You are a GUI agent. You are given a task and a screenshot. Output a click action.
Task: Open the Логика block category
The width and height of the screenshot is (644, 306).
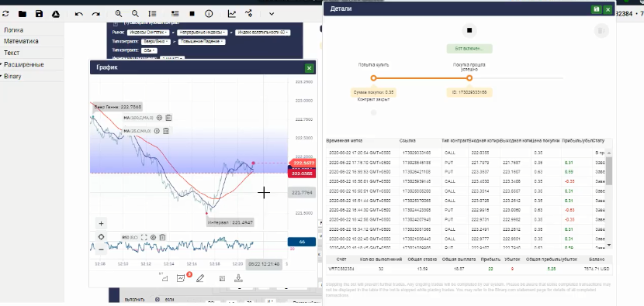point(13,30)
